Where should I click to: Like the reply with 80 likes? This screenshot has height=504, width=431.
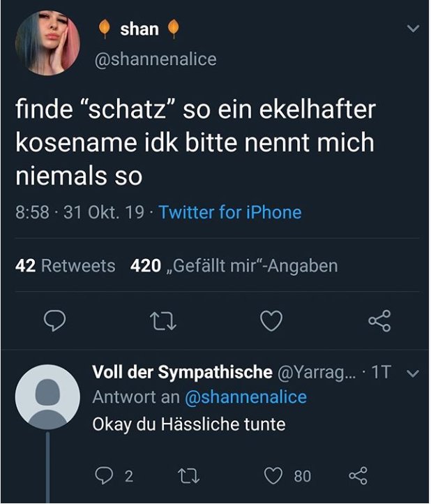tap(273, 476)
